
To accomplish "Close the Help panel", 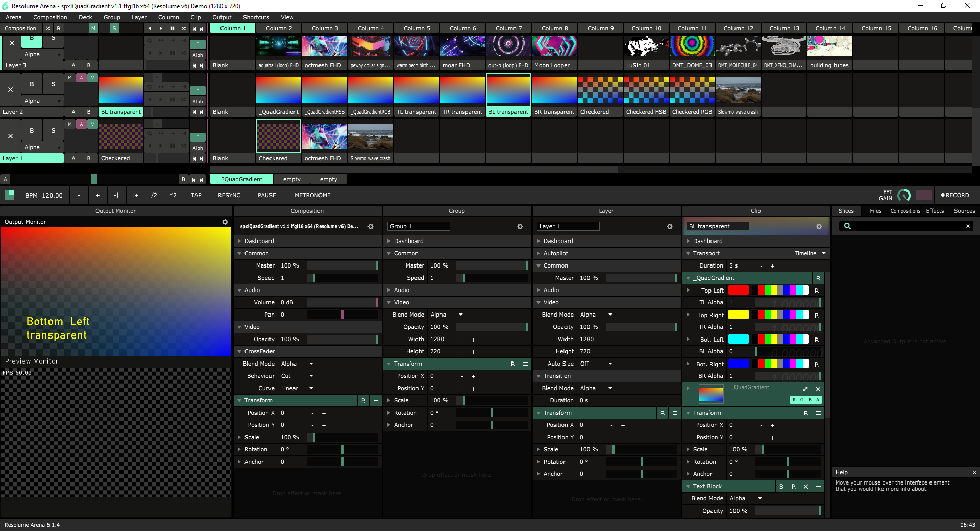I will pos(974,473).
